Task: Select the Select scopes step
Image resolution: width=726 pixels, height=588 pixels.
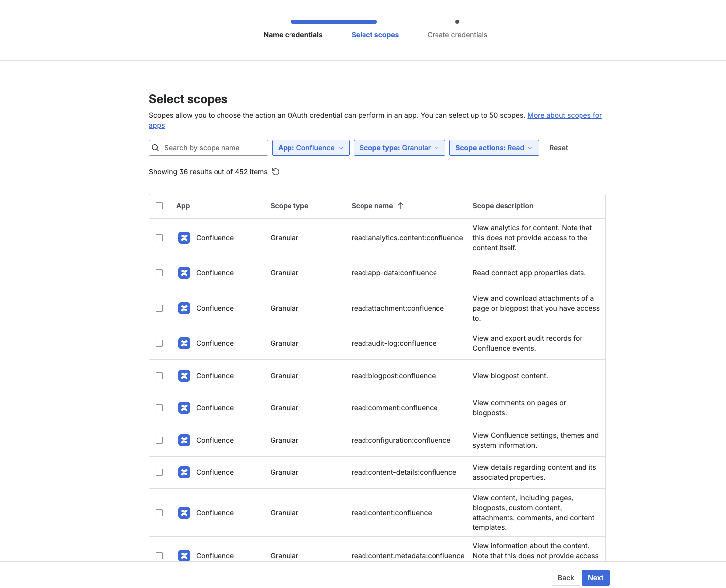Action: coord(375,35)
